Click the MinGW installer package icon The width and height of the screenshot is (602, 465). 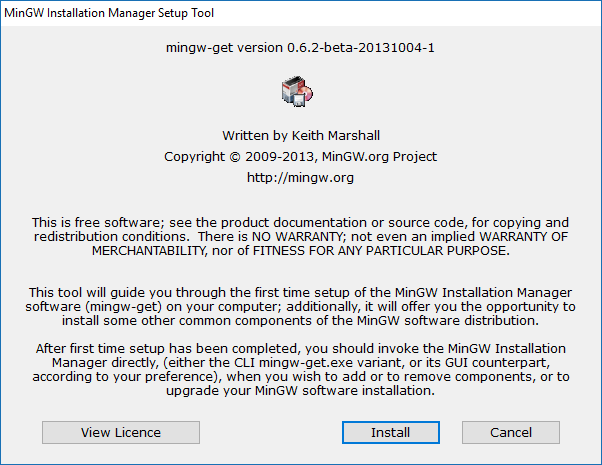(300, 93)
